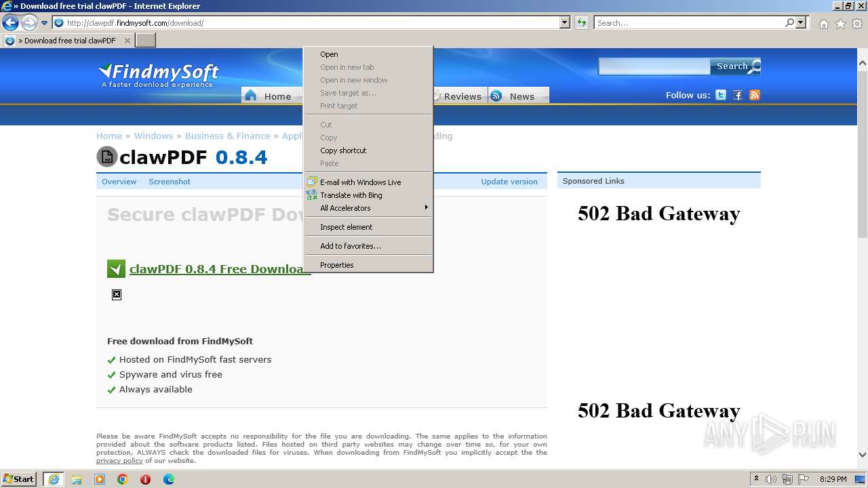Expand the All Accelerators submenu
The height and width of the screenshot is (488, 868).
tap(368, 208)
